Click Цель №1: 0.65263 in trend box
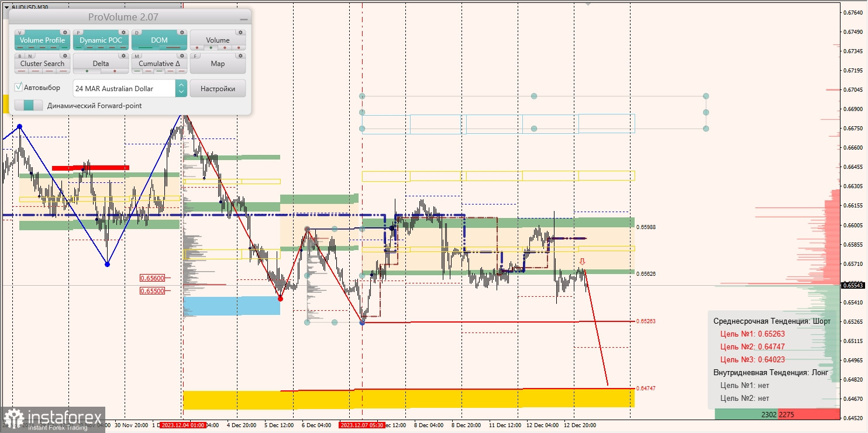 click(752, 334)
